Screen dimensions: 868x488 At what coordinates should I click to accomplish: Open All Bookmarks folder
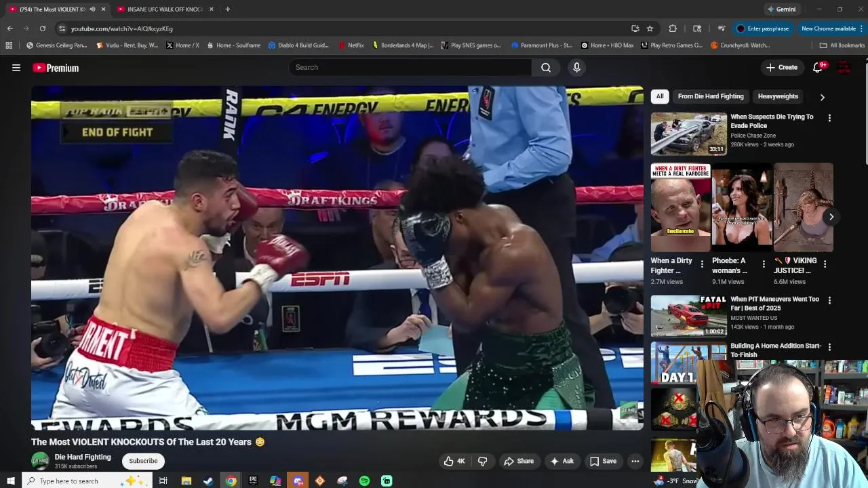click(x=842, y=45)
